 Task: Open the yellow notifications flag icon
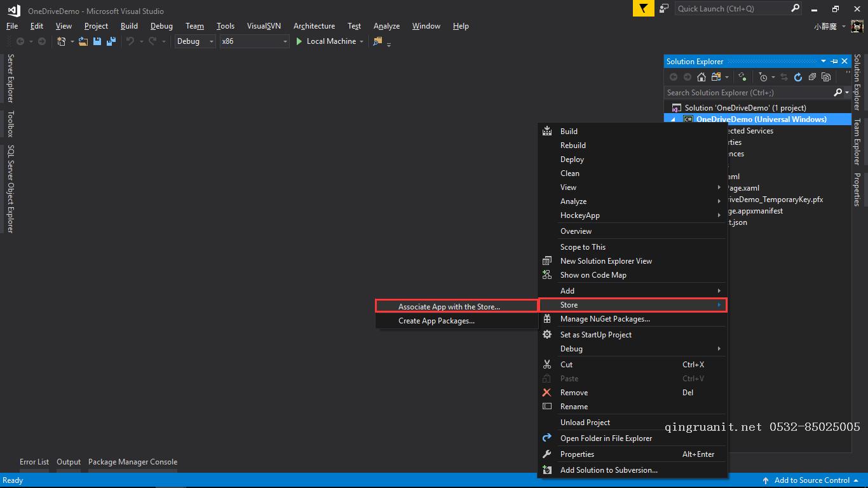[644, 8]
